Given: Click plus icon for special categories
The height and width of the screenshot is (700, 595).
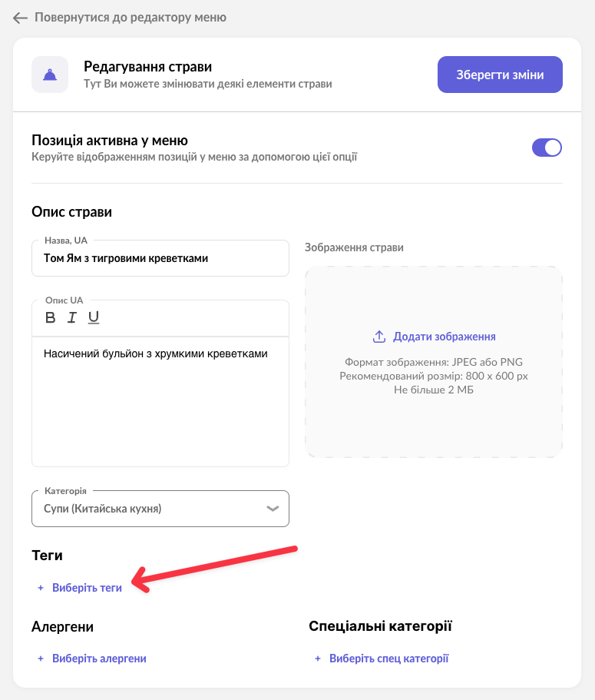Looking at the screenshot, I should (x=318, y=659).
